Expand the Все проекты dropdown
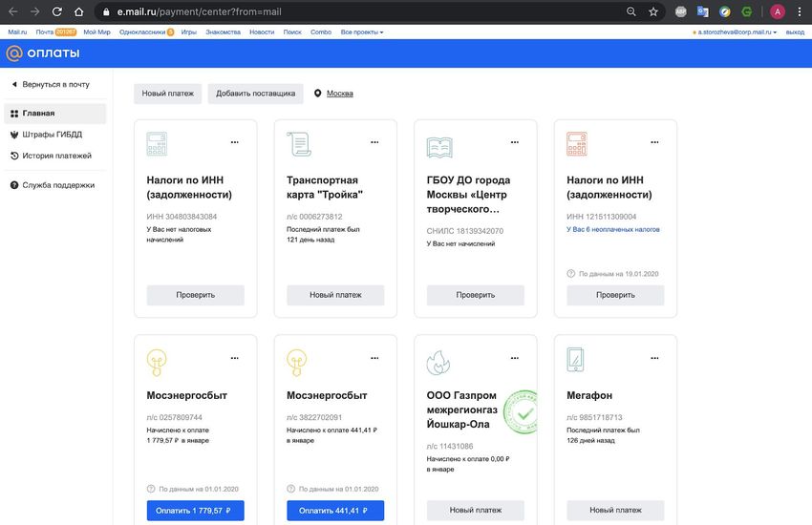Image resolution: width=812 pixels, height=525 pixels. point(361,32)
